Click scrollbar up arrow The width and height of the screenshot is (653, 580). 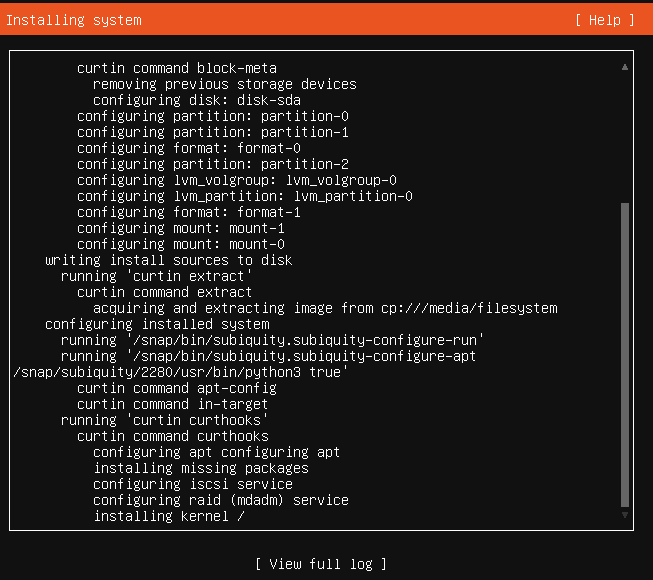click(625, 67)
